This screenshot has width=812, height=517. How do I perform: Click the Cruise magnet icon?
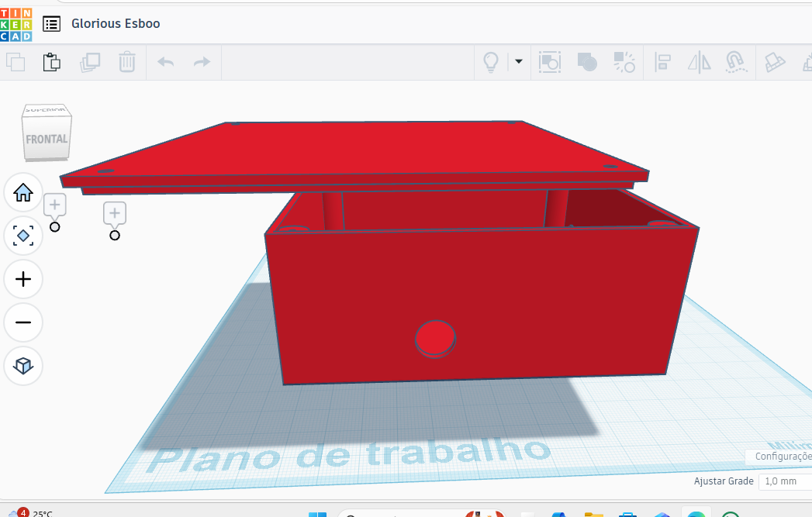pyautogui.click(x=736, y=62)
